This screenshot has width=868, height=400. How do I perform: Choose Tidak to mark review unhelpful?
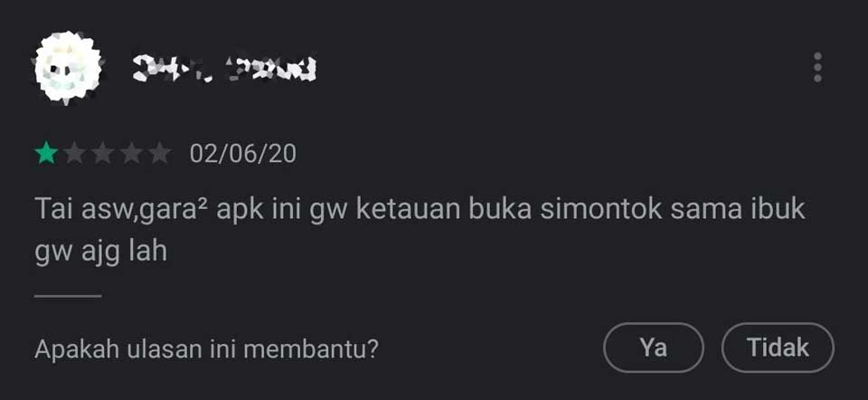click(778, 348)
